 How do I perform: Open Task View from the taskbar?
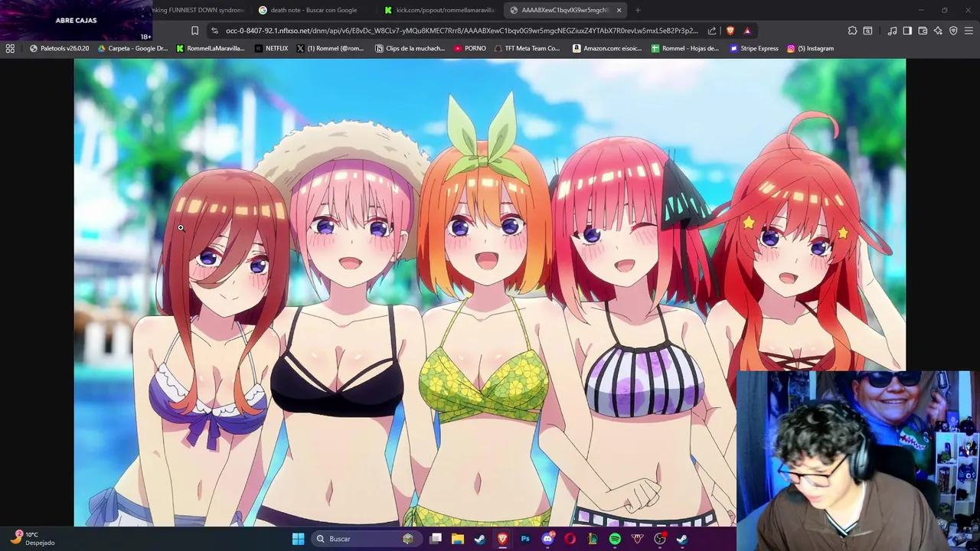[436, 539]
